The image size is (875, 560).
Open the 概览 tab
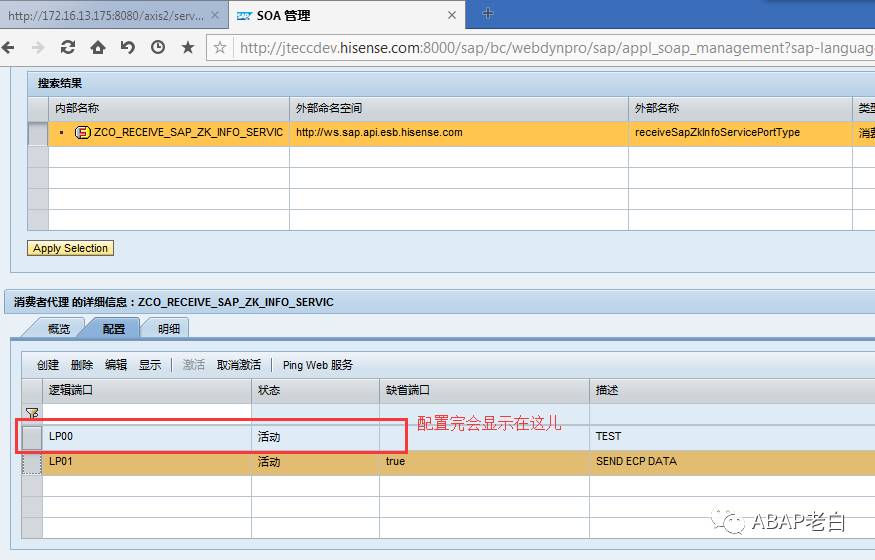click(59, 329)
